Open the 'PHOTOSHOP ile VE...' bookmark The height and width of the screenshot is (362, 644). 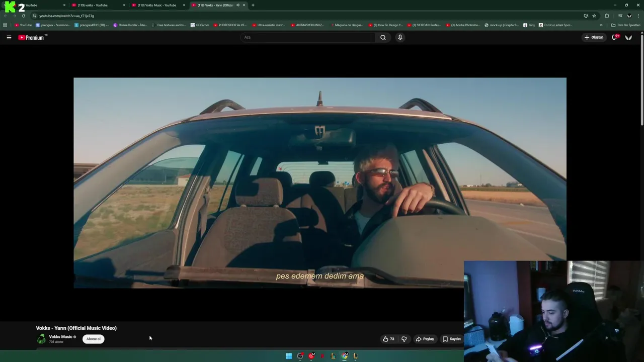pos(230,25)
